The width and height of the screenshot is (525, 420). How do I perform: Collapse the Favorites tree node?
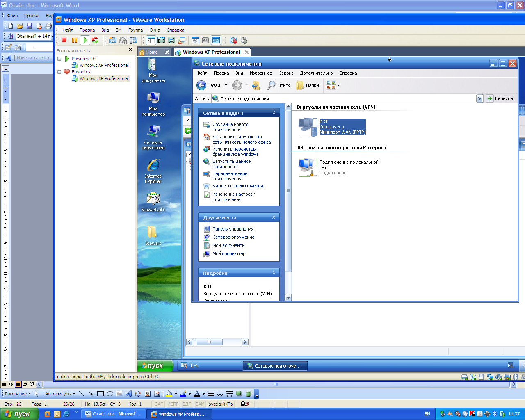point(59,72)
